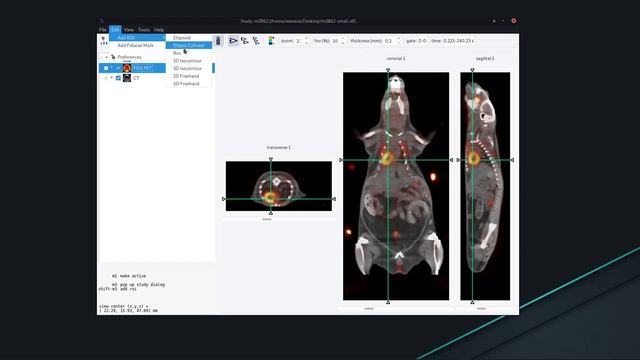Screen dimensions: 640x360
Task: Choose Add ROI in Edit menu
Action: (x=138, y=38)
